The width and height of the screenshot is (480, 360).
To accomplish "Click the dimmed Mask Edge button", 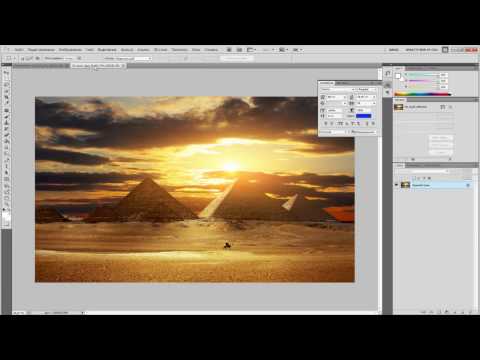I will [x=440, y=138].
